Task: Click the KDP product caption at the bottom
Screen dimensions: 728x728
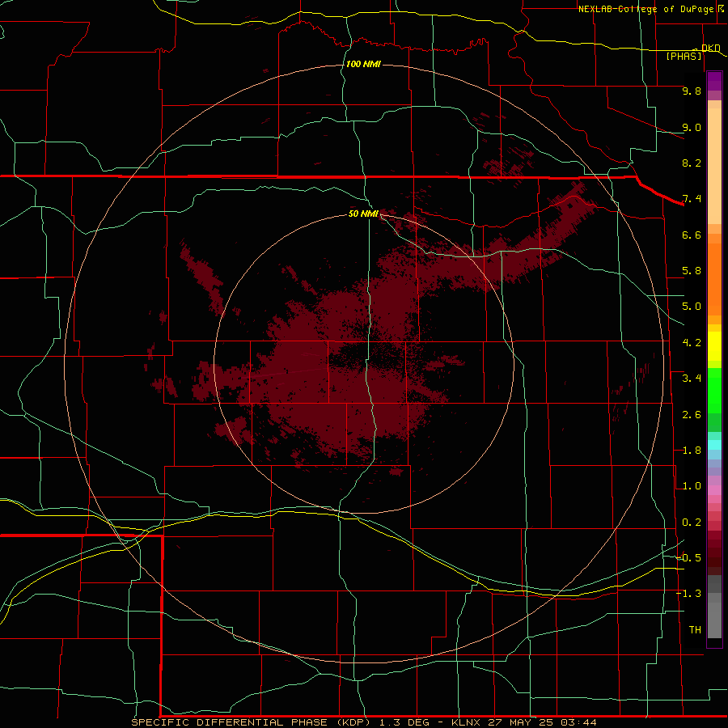Action: [363, 722]
